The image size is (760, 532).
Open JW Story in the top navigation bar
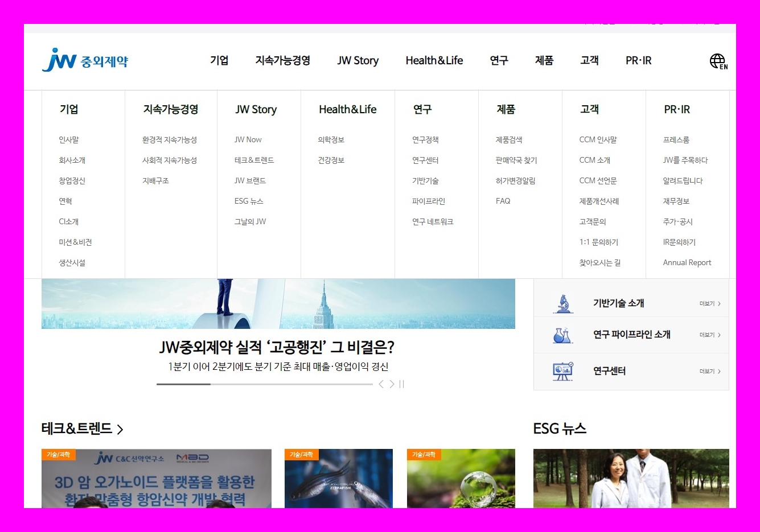pyautogui.click(x=358, y=60)
